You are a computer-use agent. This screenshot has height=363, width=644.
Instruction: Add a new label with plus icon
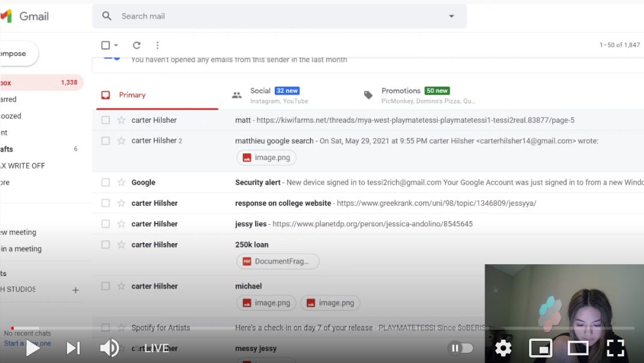pos(75,291)
